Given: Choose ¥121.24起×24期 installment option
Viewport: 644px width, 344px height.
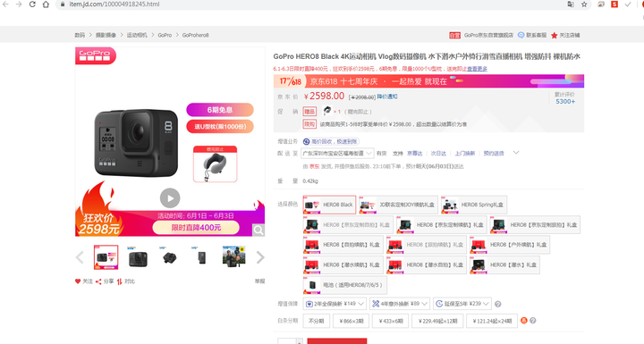Looking at the screenshot, I should (492, 321).
